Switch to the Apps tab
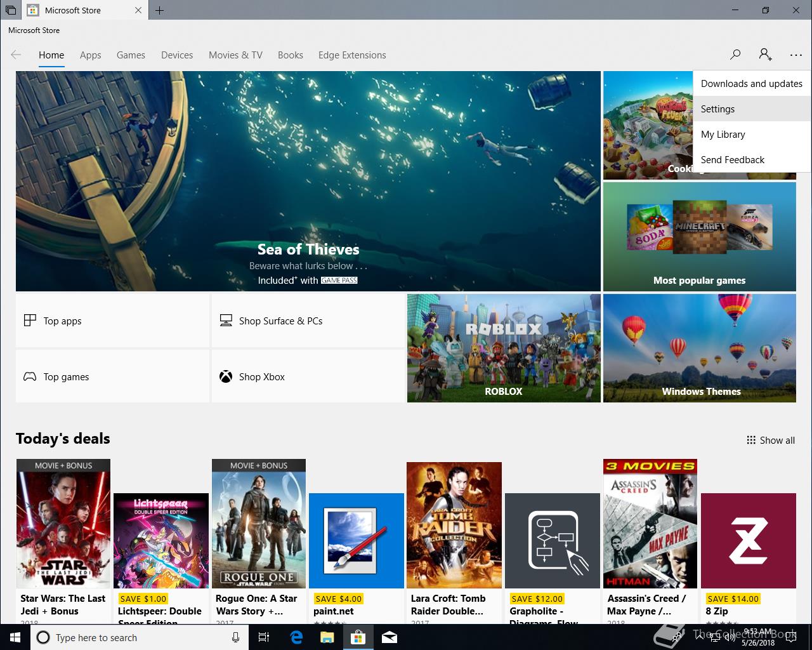This screenshot has width=812, height=650. coord(91,55)
